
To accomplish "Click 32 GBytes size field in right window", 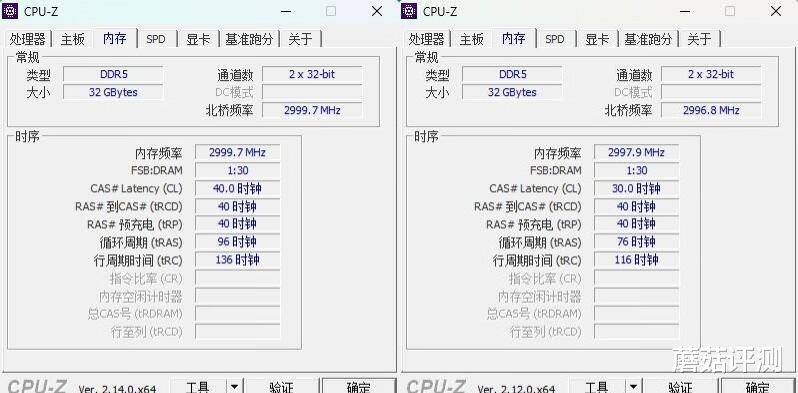I will click(512, 92).
